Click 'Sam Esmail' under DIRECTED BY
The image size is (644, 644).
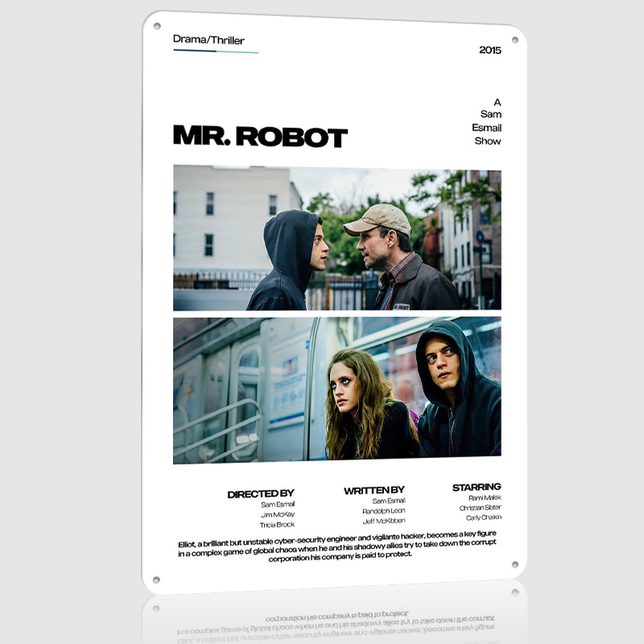pos(278,505)
